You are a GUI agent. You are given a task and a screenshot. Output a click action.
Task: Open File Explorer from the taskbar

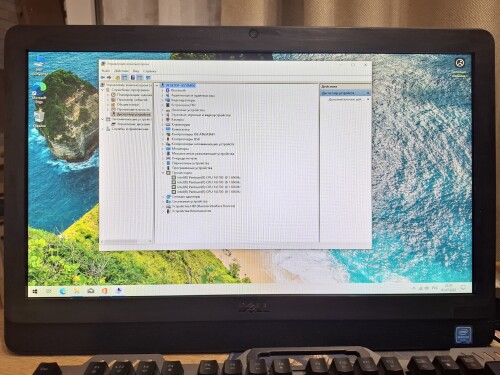(x=77, y=291)
